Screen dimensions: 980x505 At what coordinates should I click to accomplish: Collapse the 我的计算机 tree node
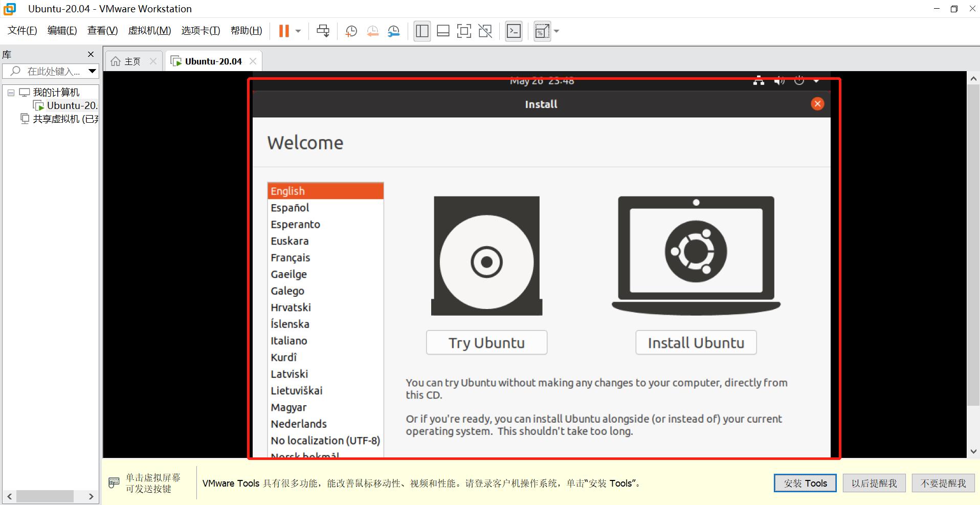click(x=11, y=93)
